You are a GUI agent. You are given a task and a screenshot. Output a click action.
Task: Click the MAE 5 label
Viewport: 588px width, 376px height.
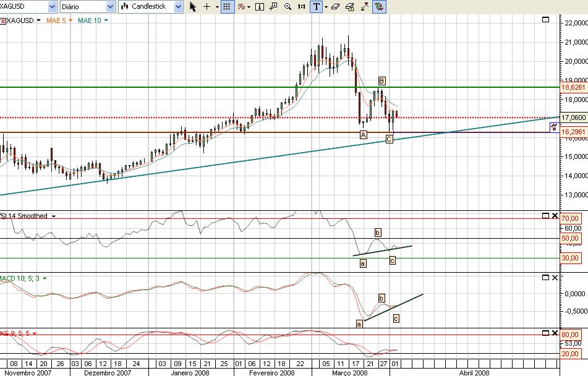tap(56, 20)
